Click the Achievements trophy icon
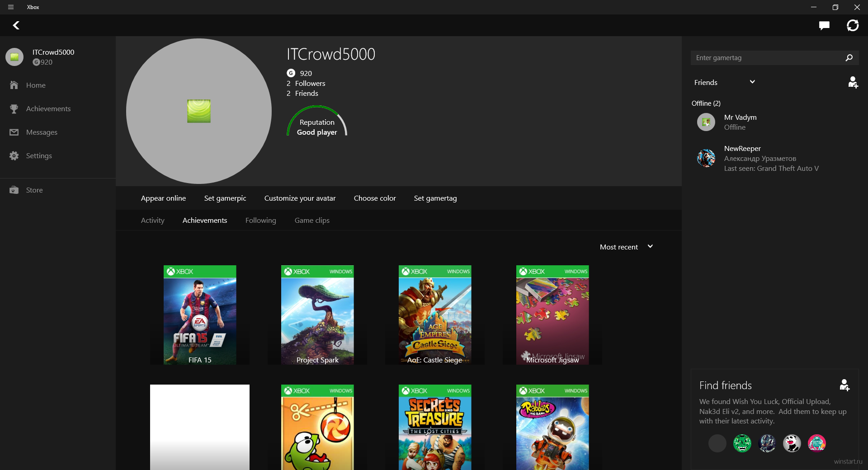The image size is (868, 470). [14, 108]
